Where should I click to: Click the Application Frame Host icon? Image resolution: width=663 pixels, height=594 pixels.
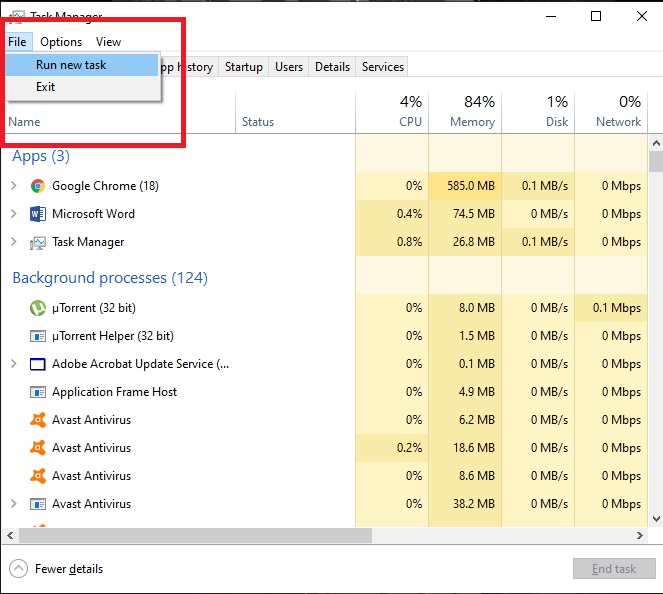(x=38, y=392)
